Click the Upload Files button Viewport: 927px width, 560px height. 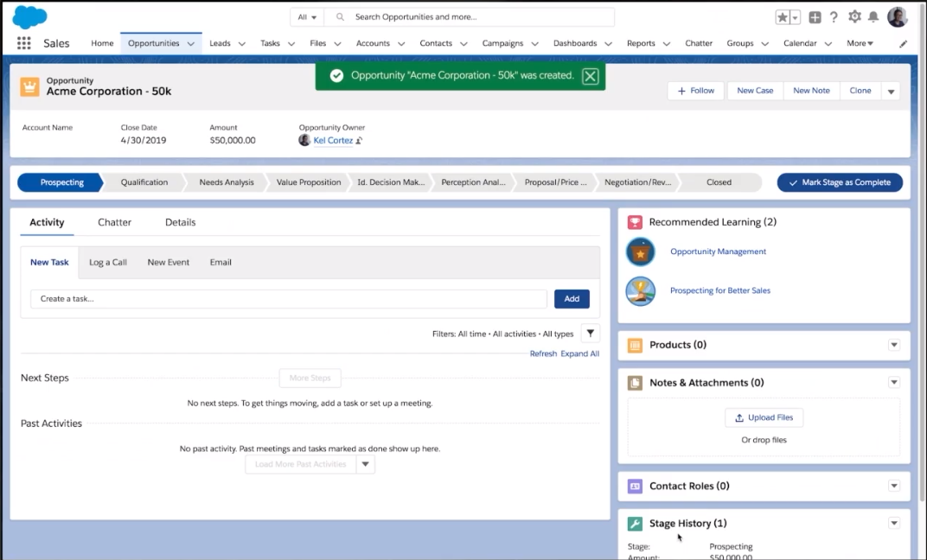764,417
